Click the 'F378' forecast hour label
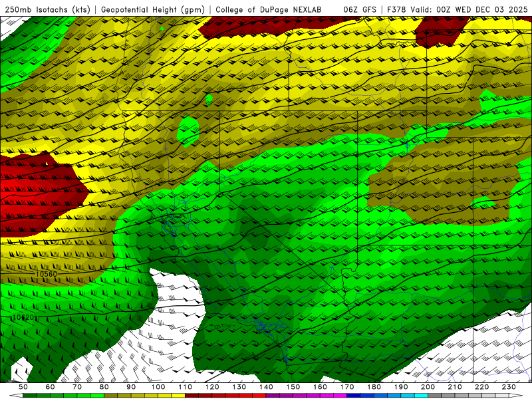Image resolution: width=532 pixels, height=399 pixels. click(x=396, y=9)
